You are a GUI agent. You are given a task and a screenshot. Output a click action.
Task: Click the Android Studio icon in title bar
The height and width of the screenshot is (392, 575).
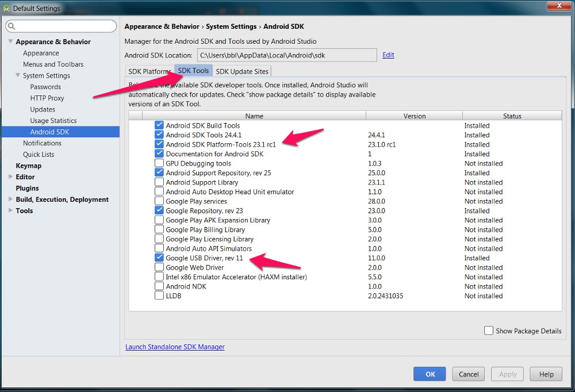coord(6,8)
